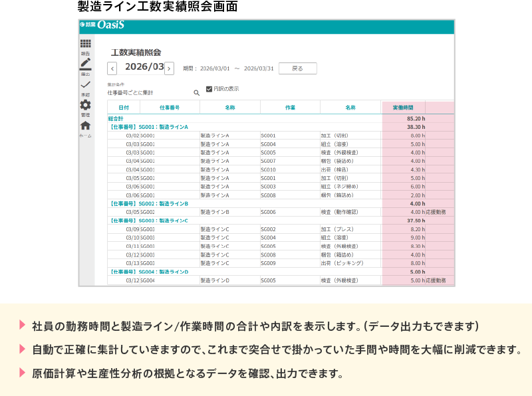
Task: Click the end date 2026/03/31
Action: 259,68
